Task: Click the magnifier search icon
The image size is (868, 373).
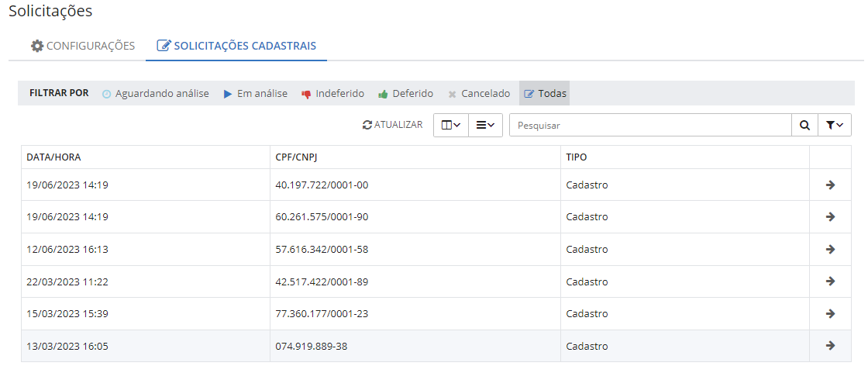Action: tap(804, 126)
